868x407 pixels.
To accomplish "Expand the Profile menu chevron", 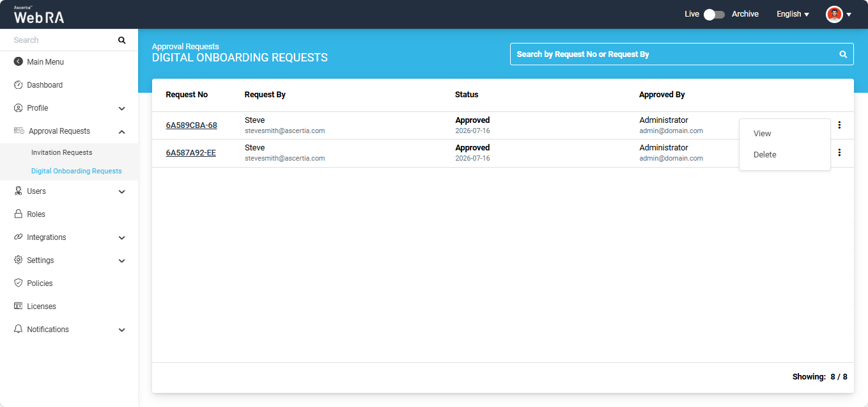I will [x=122, y=109].
